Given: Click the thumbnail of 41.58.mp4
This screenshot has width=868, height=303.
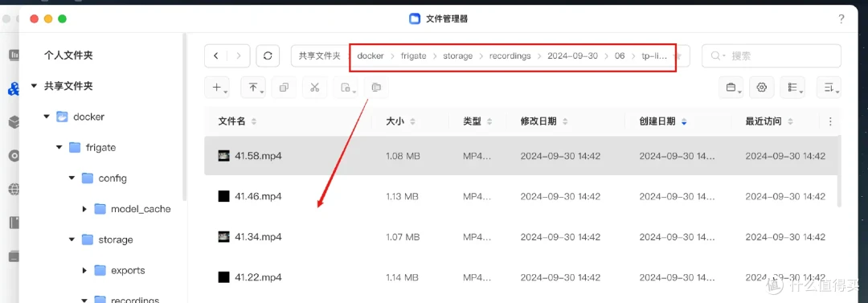Looking at the screenshot, I should tap(223, 156).
